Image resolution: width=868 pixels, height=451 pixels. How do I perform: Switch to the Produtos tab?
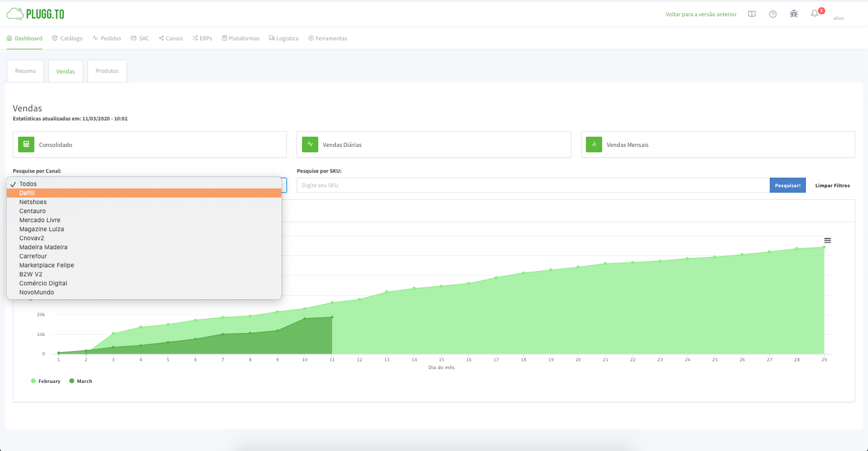tap(107, 70)
